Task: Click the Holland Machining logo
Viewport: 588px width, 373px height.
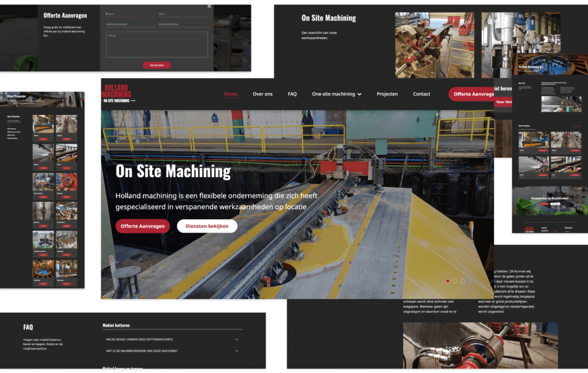Action: pyautogui.click(x=117, y=94)
